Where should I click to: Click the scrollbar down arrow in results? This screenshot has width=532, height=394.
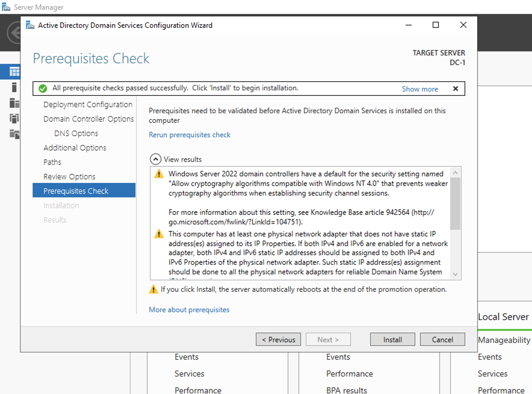coord(455,274)
